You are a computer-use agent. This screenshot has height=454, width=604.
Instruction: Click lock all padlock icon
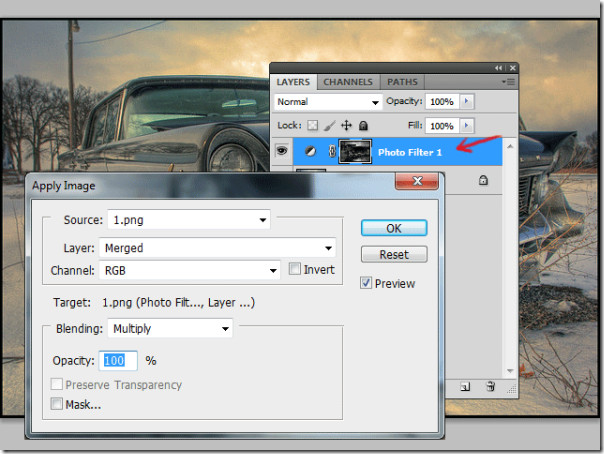(x=363, y=126)
